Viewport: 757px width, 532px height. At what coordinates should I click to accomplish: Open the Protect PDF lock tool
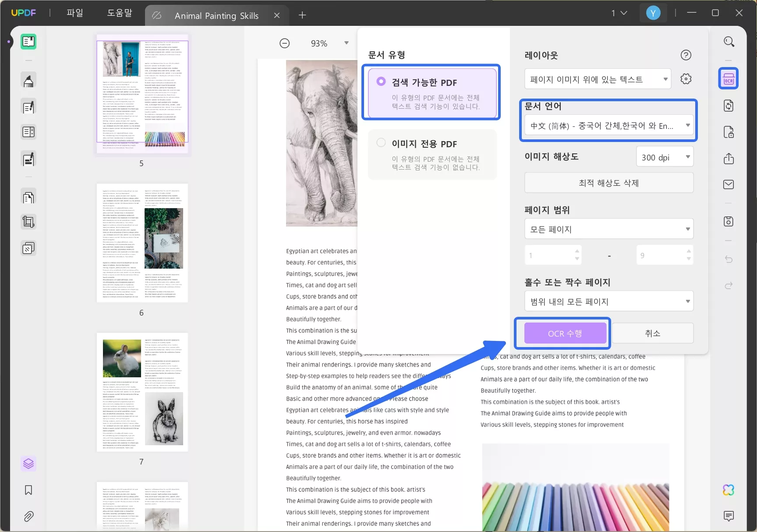coord(729,132)
